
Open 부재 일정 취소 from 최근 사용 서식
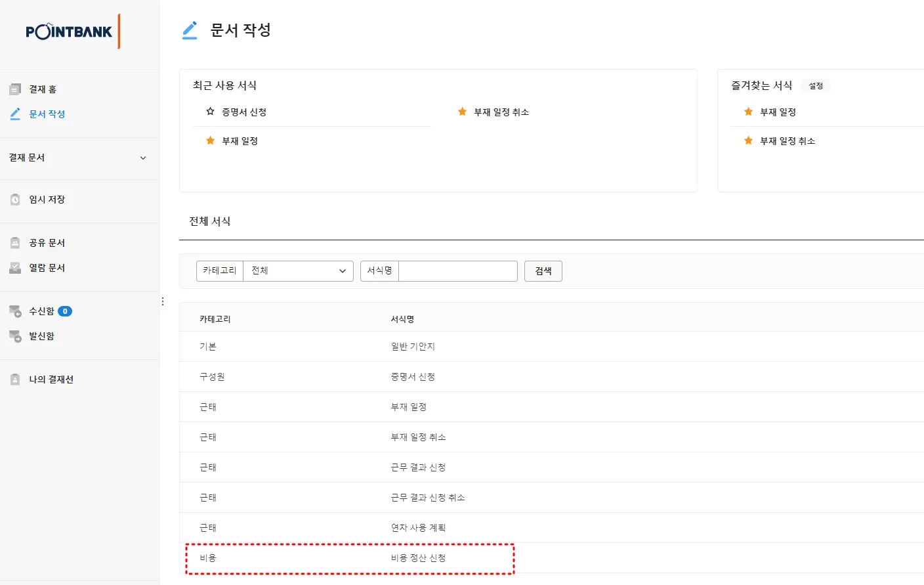(x=501, y=112)
